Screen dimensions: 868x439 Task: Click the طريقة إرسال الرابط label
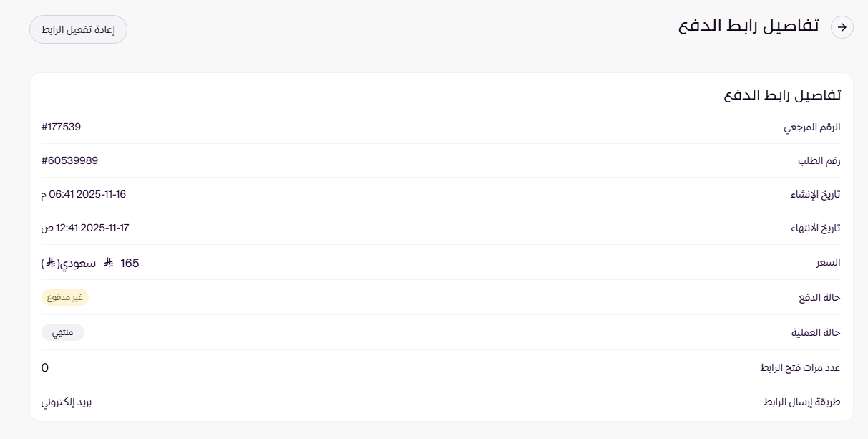[x=801, y=402]
